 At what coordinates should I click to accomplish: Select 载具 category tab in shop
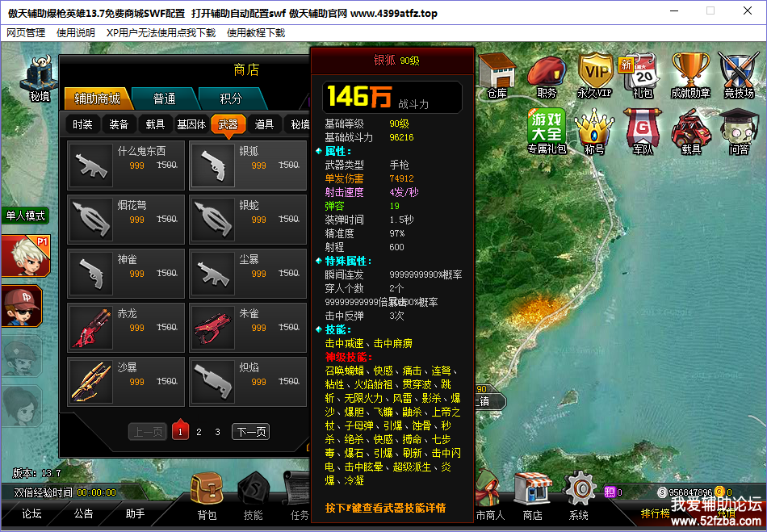155,124
